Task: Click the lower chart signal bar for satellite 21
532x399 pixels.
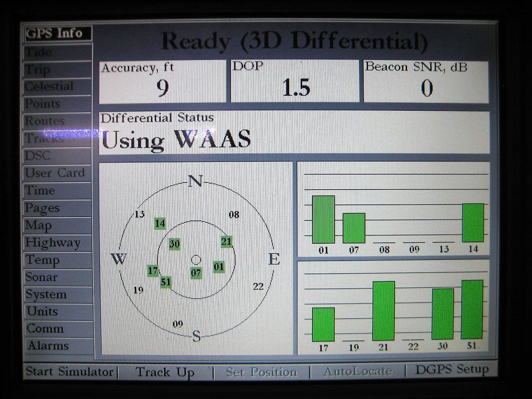Action: (384, 311)
